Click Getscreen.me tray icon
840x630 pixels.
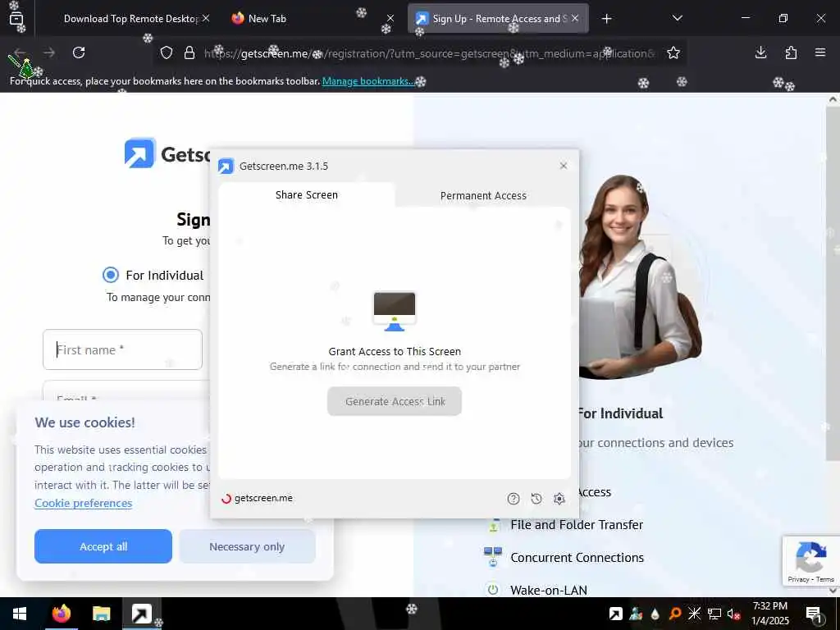coord(616,614)
